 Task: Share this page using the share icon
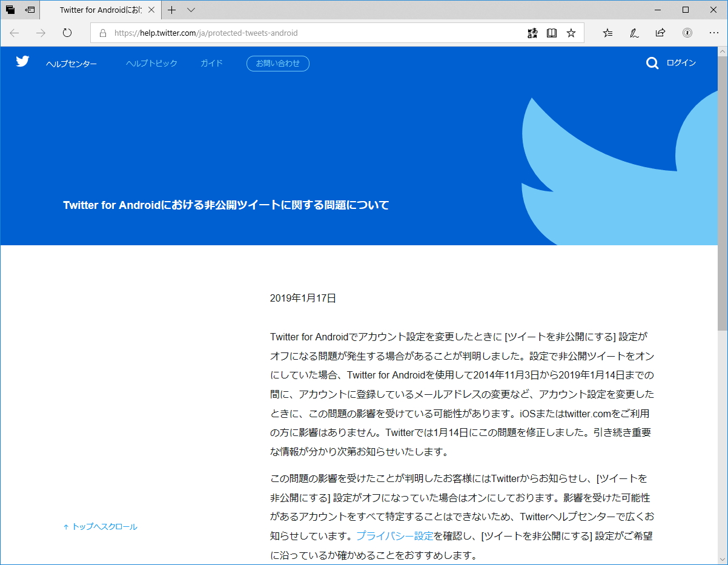660,33
